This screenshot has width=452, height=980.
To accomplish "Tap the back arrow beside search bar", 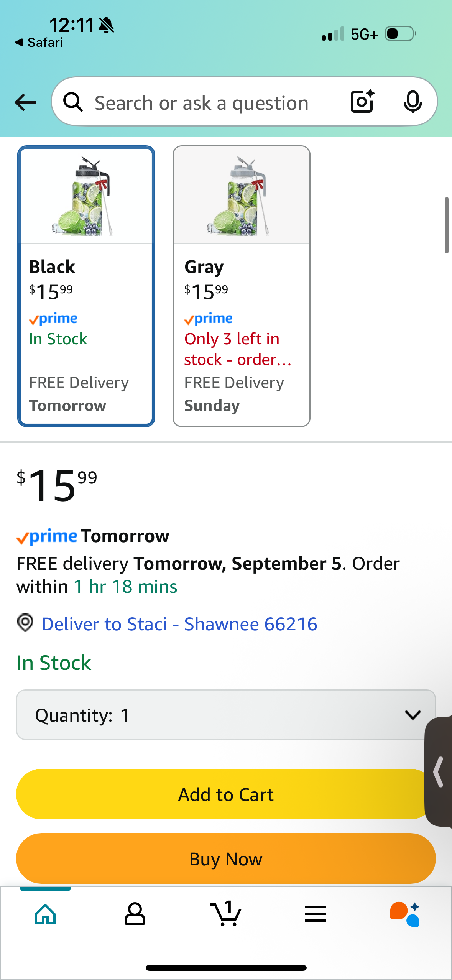I will (x=25, y=102).
